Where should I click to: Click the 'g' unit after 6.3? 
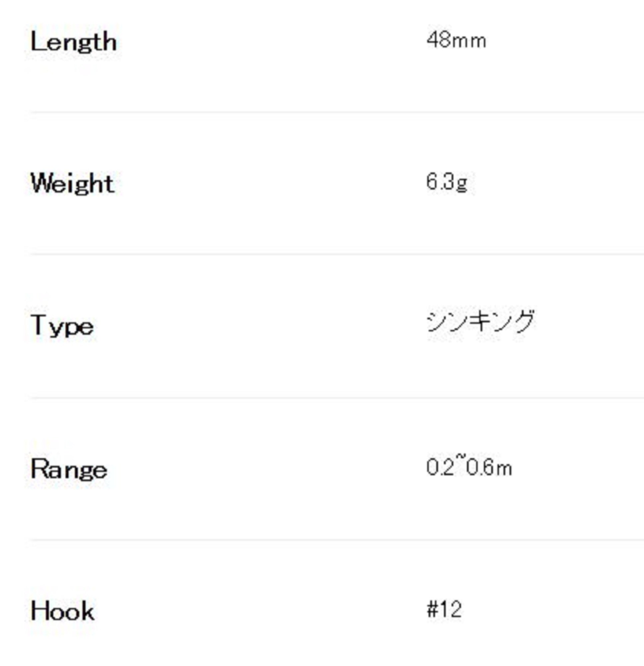point(462,183)
